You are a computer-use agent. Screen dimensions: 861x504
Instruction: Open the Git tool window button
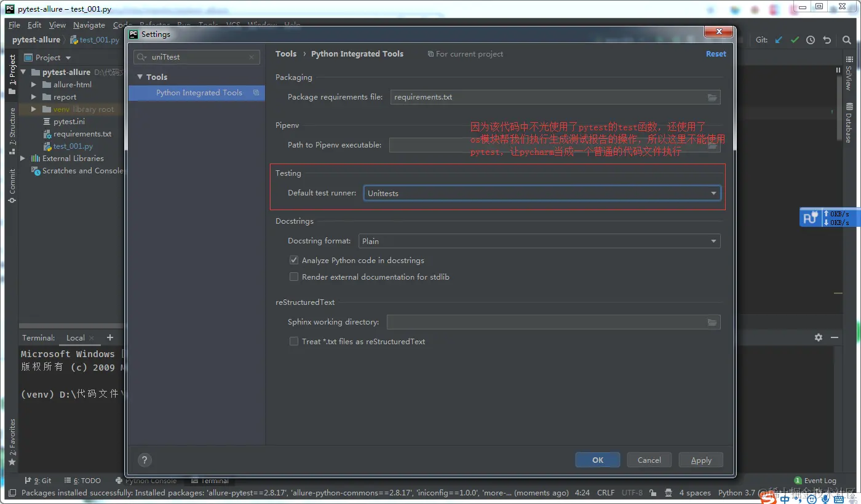38,481
